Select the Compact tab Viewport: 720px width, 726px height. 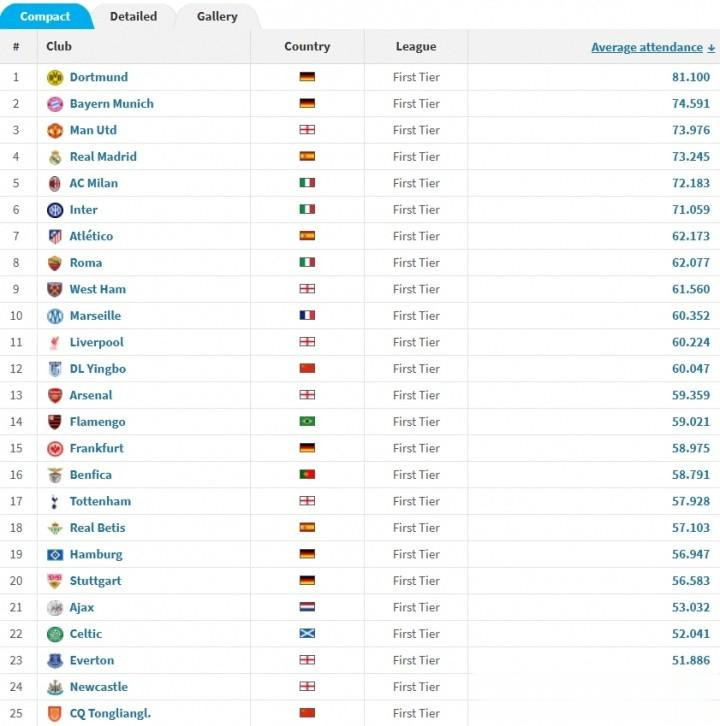(45, 16)
